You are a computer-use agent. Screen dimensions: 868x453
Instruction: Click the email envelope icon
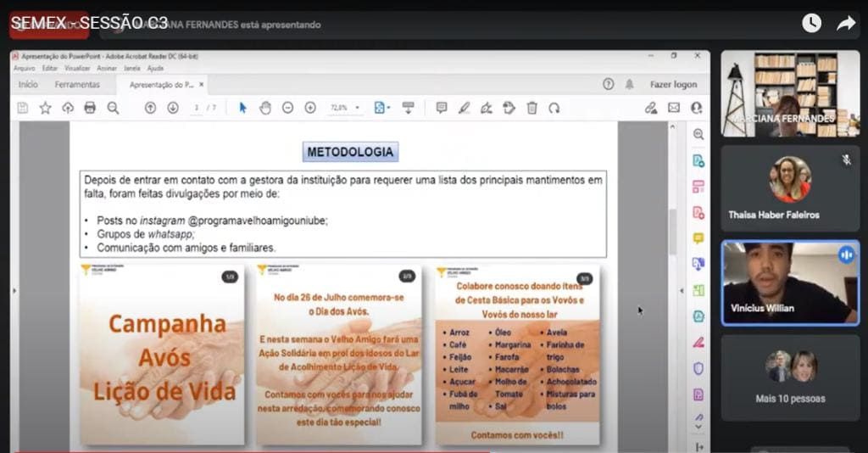coord(674,108)
